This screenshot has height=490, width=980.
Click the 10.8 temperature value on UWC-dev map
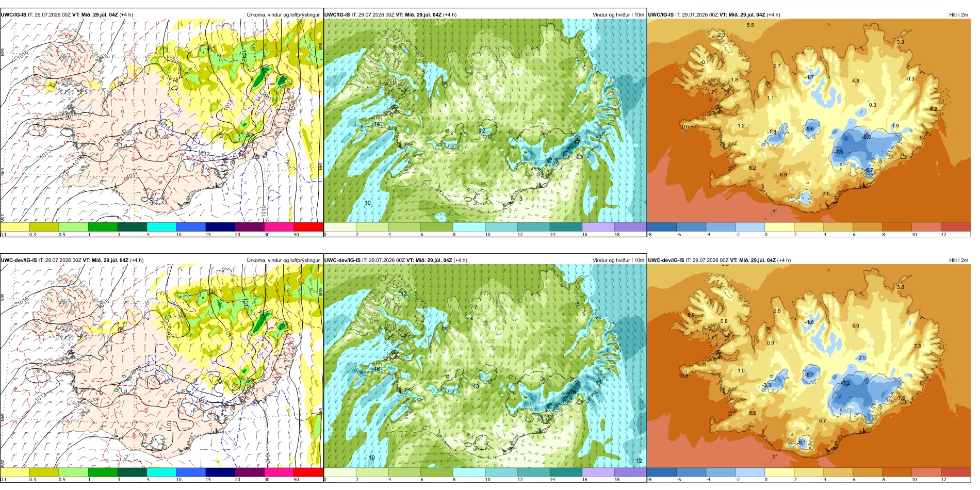(683, 376)
